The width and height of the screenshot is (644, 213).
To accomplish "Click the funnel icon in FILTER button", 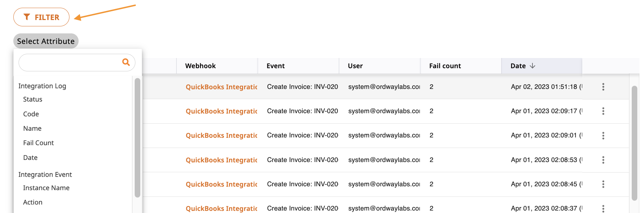I will [x=27, y=17].
